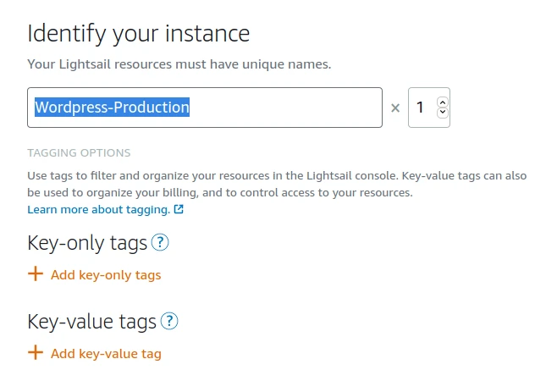The image size is (546, 392).
Task: Open the Key-value tags help icon
Action: [169, 322]
